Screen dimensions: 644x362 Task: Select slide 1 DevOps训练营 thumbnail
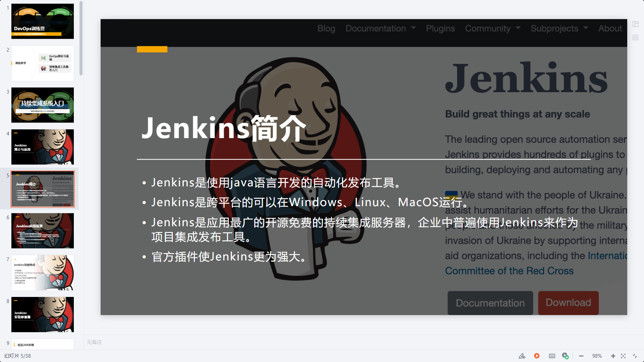pos(43,21)
